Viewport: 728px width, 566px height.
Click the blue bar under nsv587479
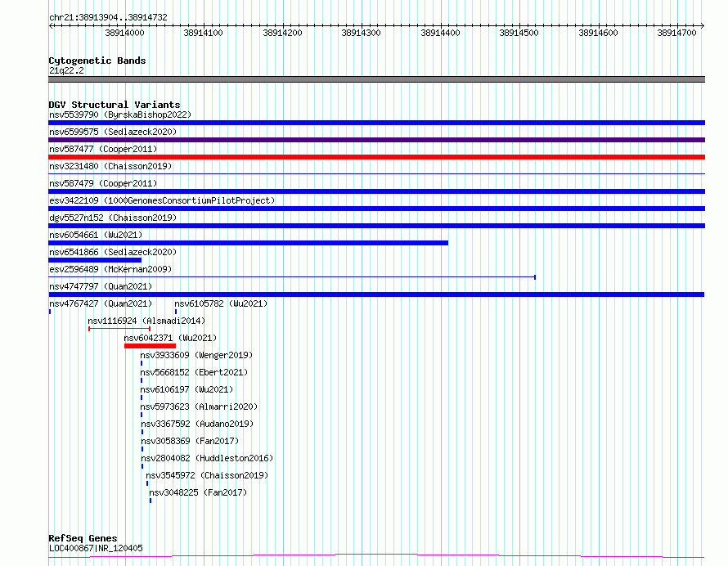click(376, 191)
